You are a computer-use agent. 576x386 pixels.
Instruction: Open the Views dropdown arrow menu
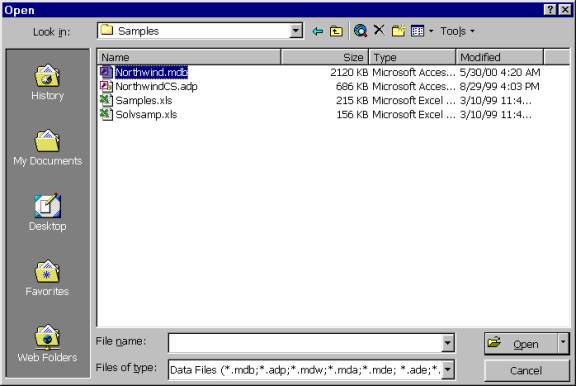431,31
